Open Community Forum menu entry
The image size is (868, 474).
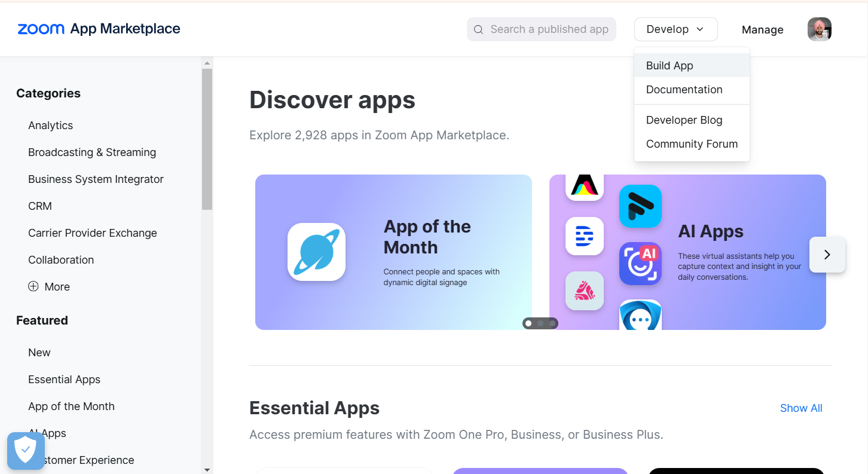692,144
